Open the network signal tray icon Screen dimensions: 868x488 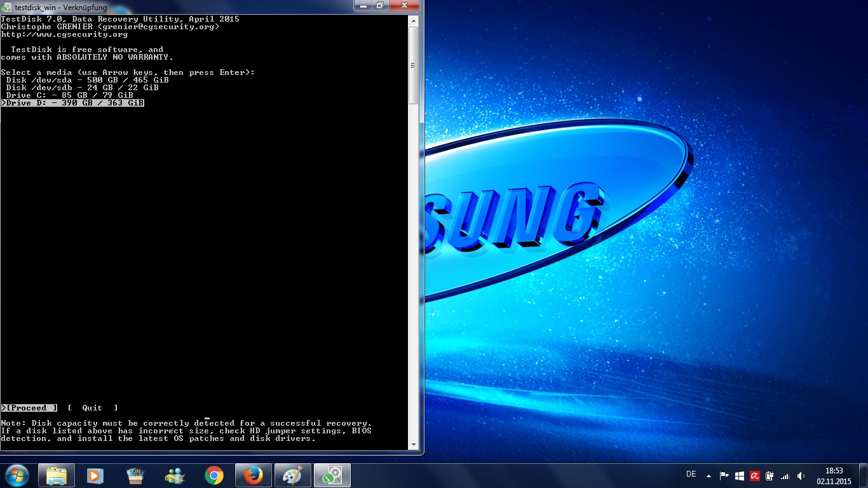point(785,475)
